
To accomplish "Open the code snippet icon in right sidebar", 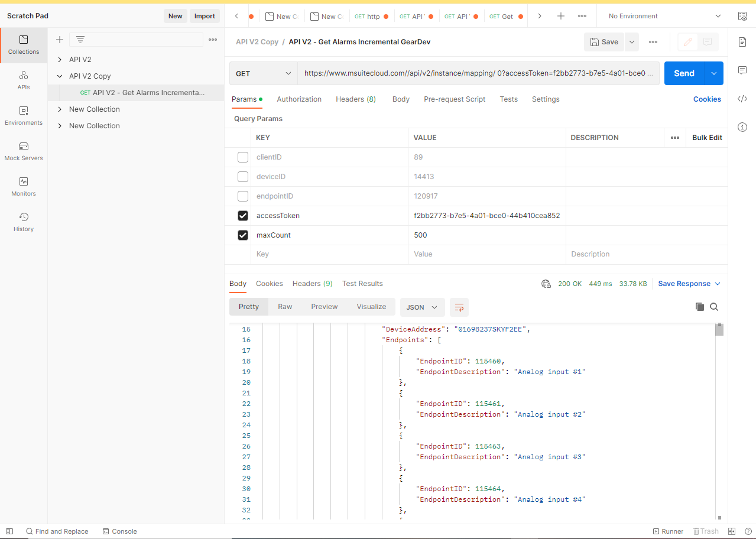I will (x=742, y=99).
